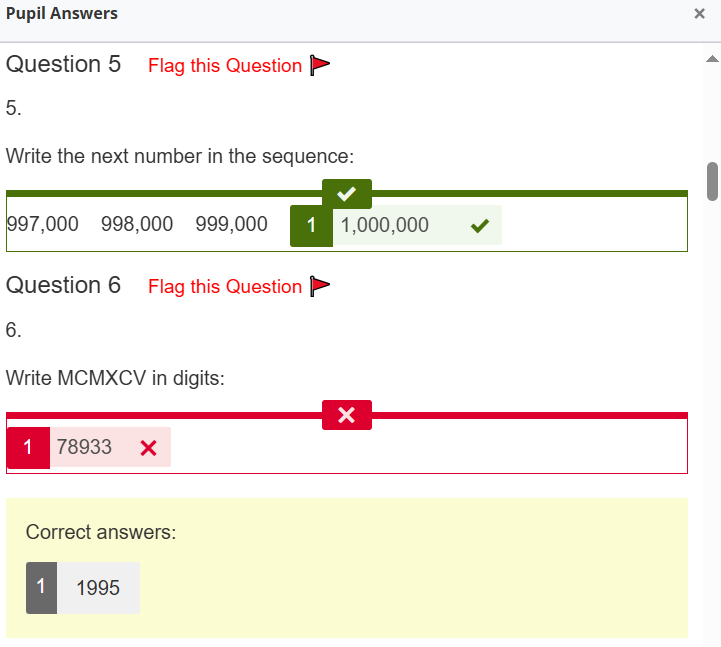This screenshot has height=647, width=721.
Task: Close the Pupil Answers panel
Action: click(x=700, y=14)
